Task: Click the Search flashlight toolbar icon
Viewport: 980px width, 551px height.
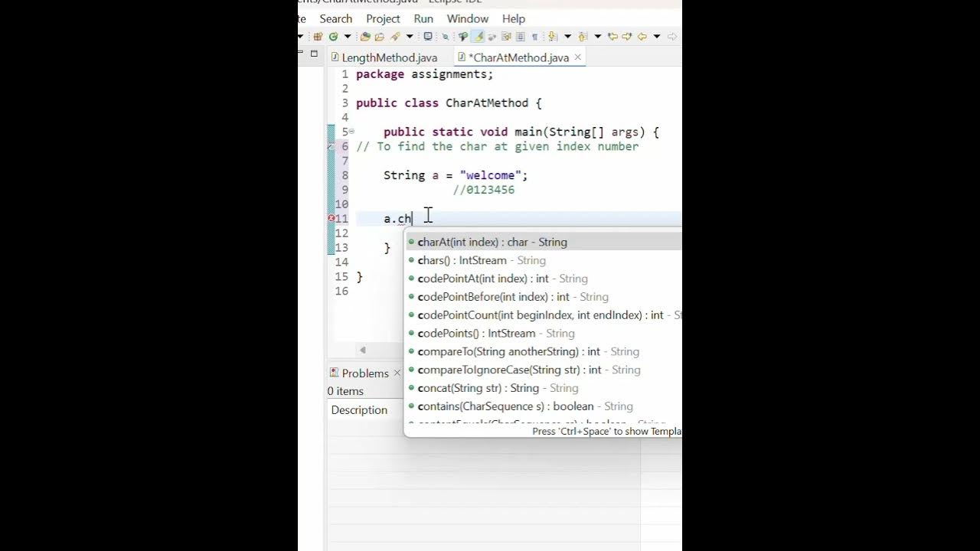Action: (395, 37)
